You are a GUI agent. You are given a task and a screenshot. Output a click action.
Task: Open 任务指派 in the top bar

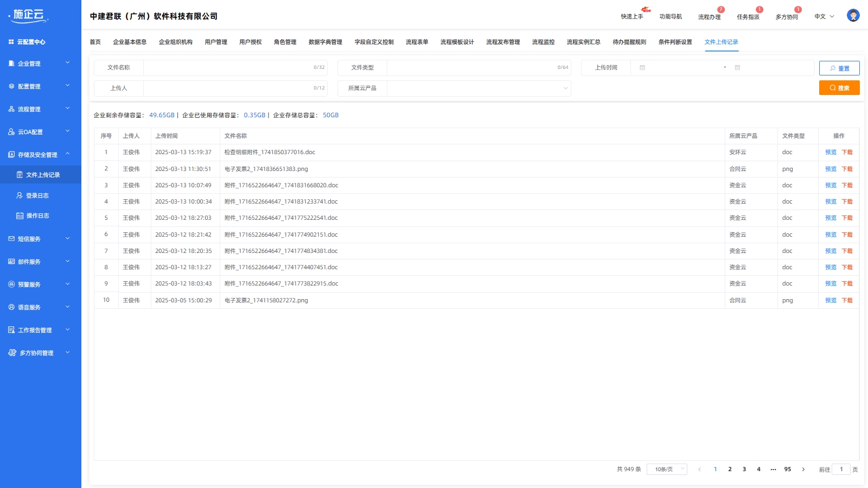click(x=748, y=17)
